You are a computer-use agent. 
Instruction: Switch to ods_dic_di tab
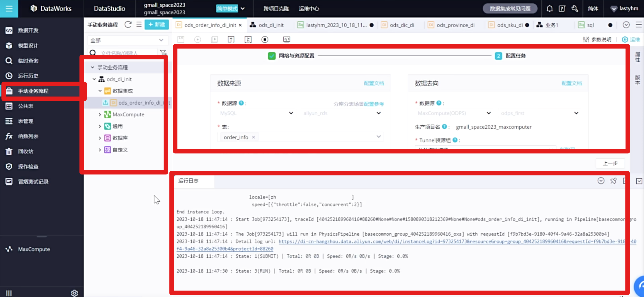(402, 25)
